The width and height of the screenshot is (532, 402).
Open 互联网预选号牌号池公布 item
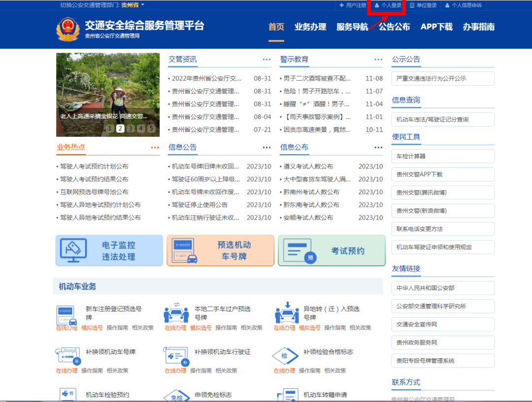[x=94, y=192]
